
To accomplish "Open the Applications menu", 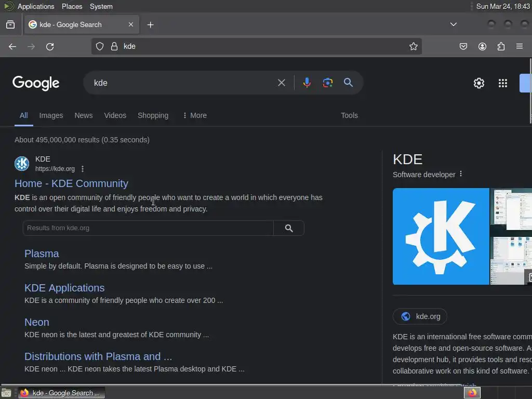I will (x=36, y=6).
